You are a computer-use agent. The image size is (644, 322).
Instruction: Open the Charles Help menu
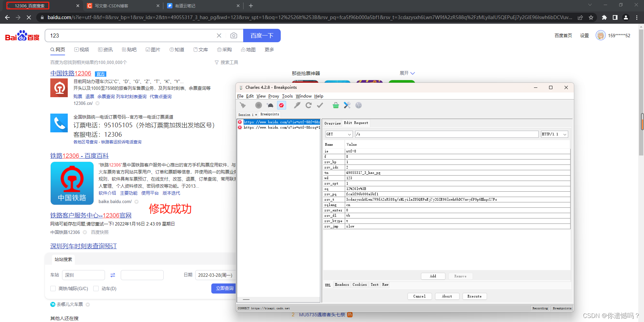click(x=319, y=96)
